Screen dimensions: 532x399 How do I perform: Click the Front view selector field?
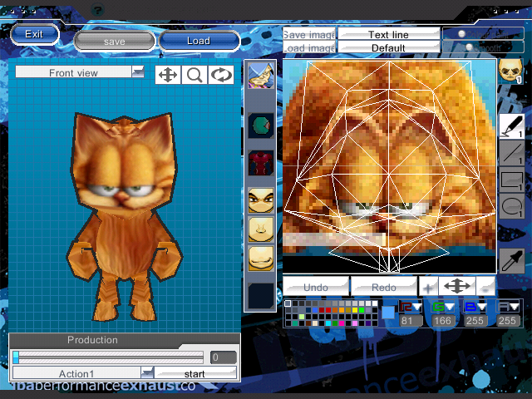[x=73, y=72]
